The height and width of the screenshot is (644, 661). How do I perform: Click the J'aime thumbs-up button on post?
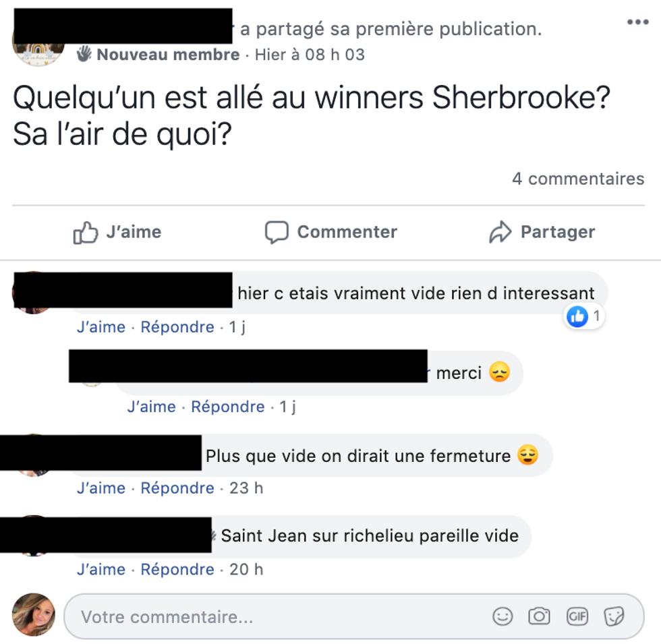pyautogui.click(x=117, y=232)
